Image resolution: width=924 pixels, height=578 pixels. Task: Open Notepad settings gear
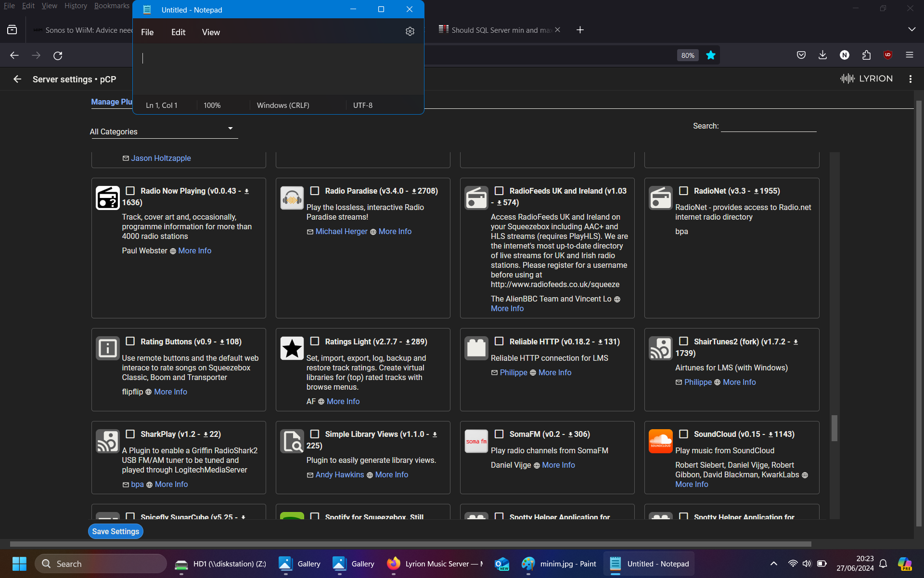click(x=410, y=32)
